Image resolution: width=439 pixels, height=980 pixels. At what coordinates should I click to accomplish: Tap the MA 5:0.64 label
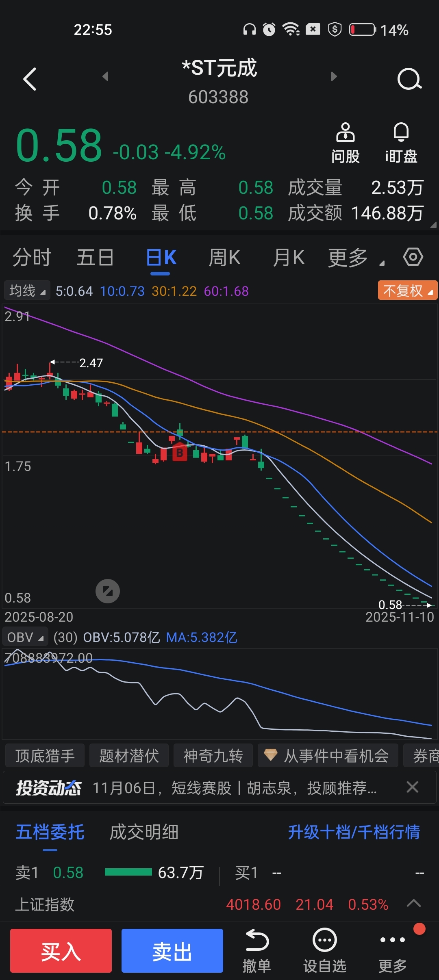(x=74, y=291)
